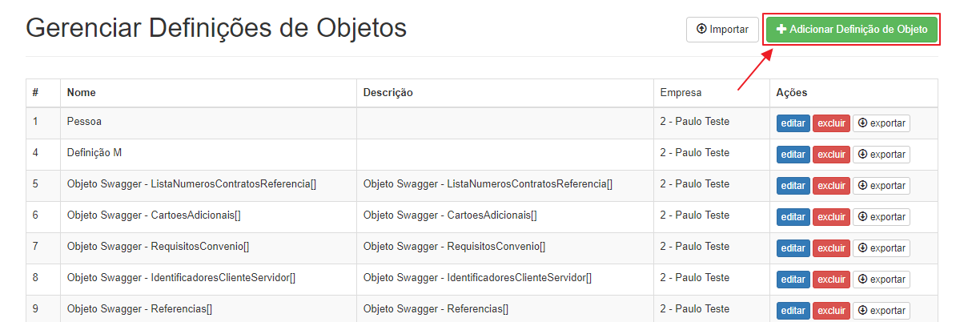Screen dimensions: 980x322
Task: Delete the Definição M entry
Action: [831, 155]
